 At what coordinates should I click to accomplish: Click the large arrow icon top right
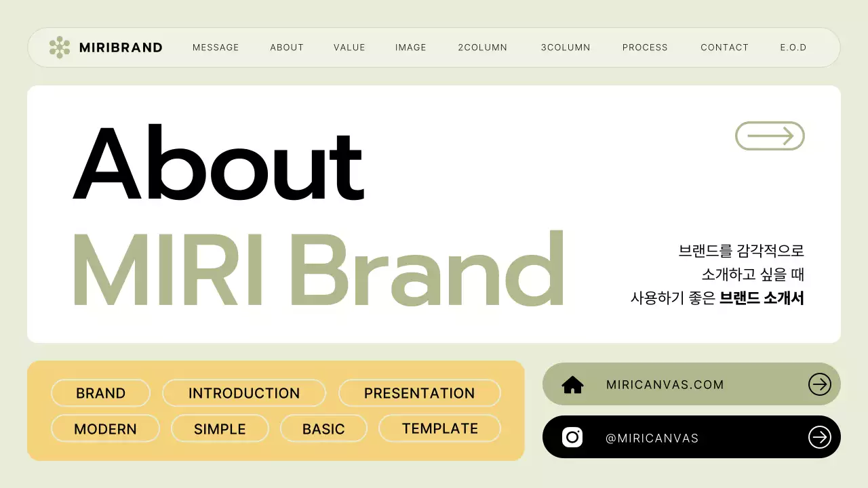click(x=770, y=136)
